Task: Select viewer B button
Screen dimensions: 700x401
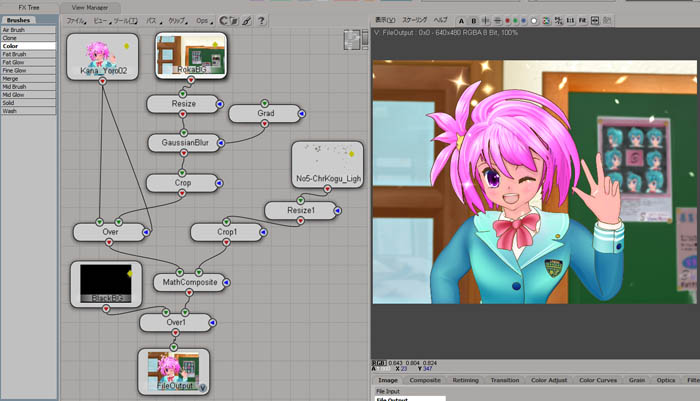Action: [473, 20]
